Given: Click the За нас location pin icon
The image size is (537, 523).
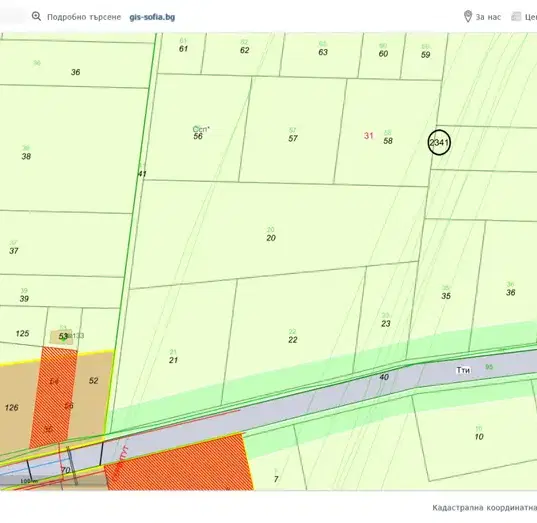Looking at the screenshot, I should coord(467,16).
